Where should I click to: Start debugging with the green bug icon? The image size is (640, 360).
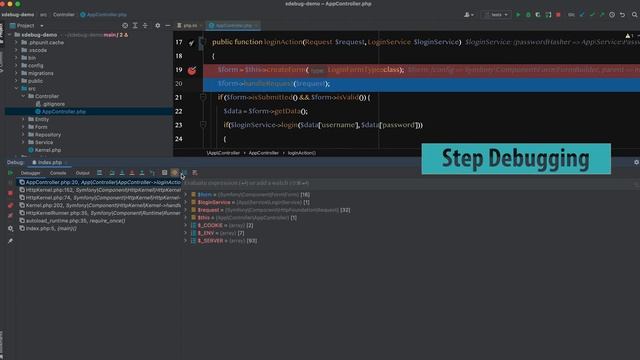pos(528,15)
